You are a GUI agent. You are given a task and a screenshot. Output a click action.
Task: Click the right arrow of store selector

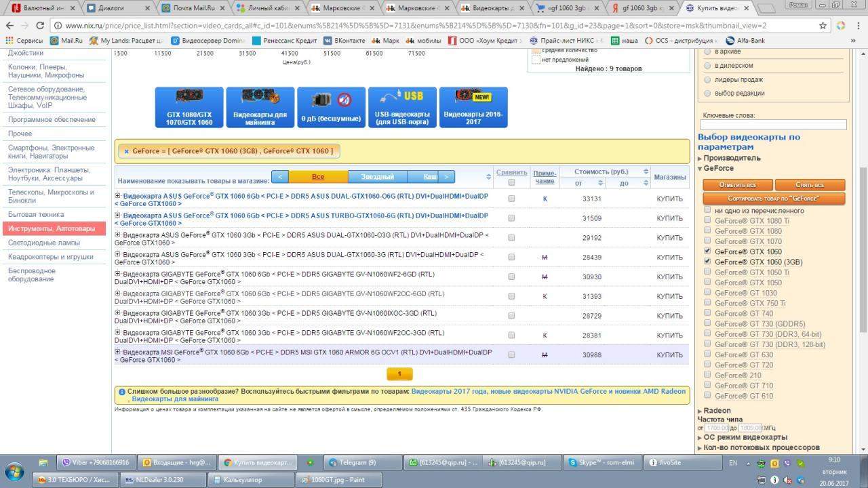[x=446, y=176]
